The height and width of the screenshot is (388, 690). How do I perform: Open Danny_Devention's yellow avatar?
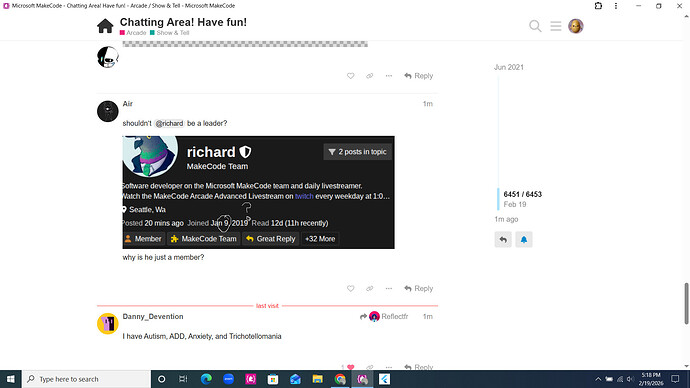tap(108, 324)
